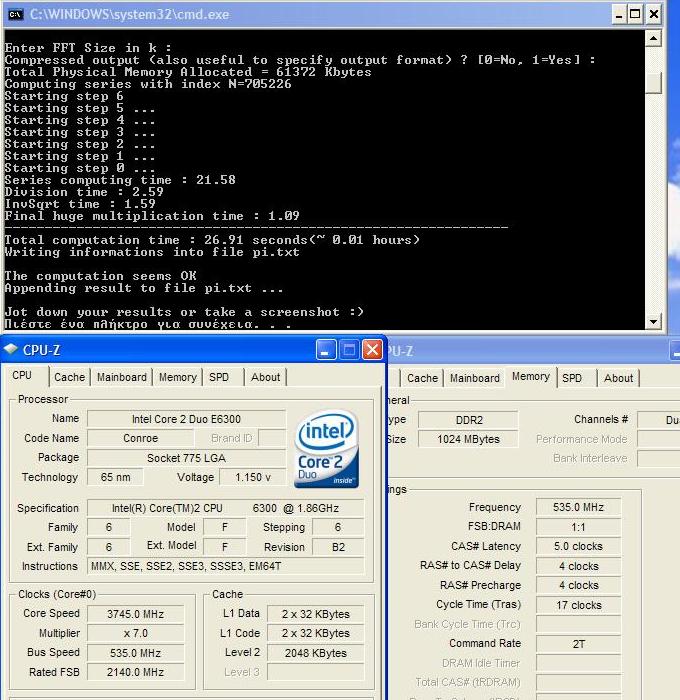Click the Technology value '65 nm'
This screenshot has height=700, width=680.
pyautogui.click(x=115, y=477)
